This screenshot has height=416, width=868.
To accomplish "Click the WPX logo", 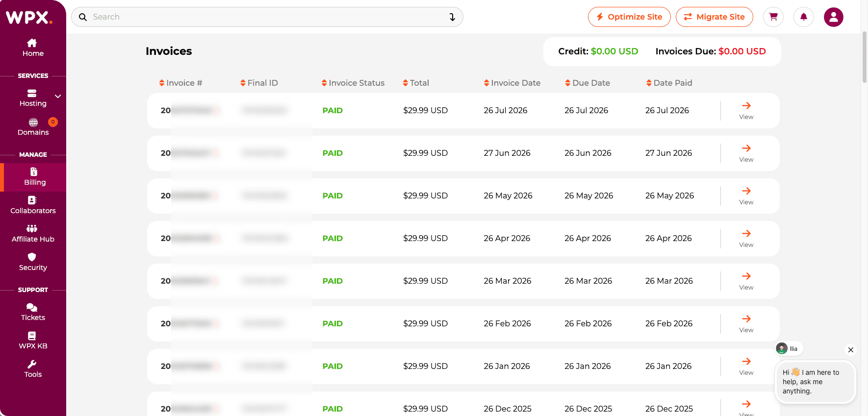I will point(29,18).
